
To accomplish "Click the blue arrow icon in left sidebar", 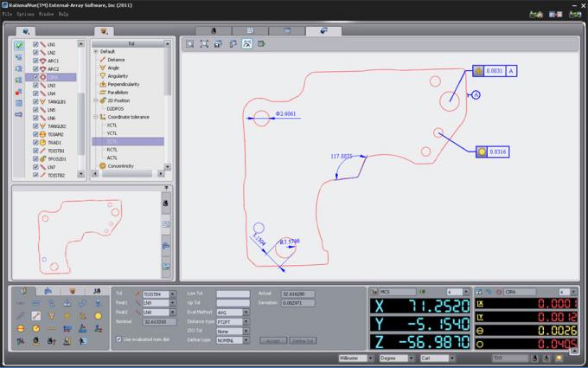I will coord(18,113).
